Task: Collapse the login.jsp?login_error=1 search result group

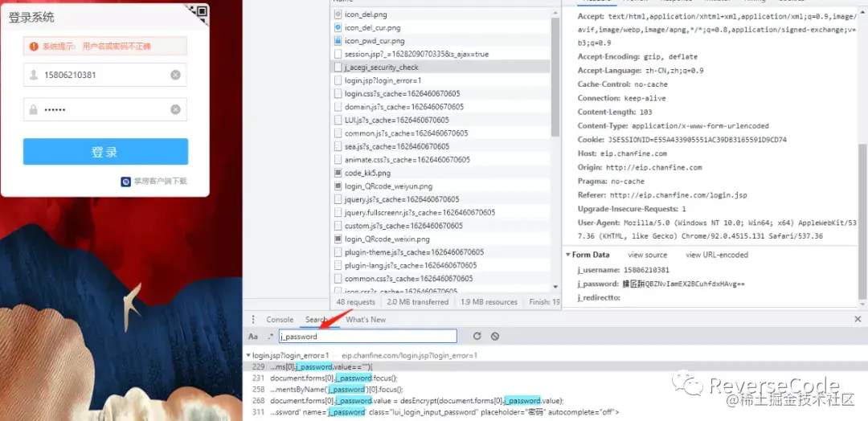Action: (248, 355)
